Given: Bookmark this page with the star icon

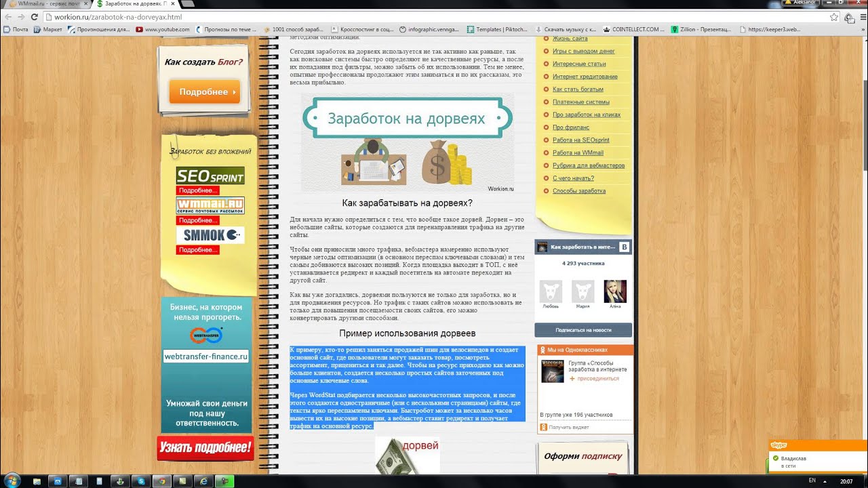Looking at the screenshot, I should click(834, 17).
